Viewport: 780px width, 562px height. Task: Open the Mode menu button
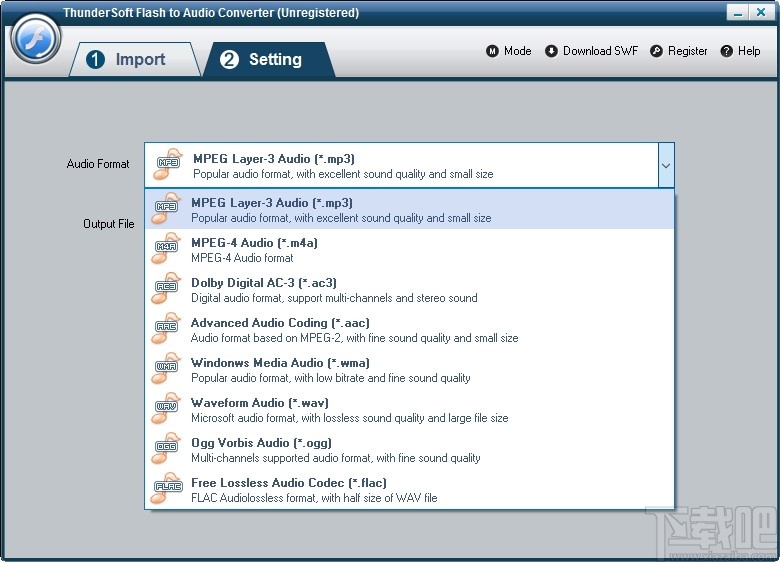coord(509,51)
